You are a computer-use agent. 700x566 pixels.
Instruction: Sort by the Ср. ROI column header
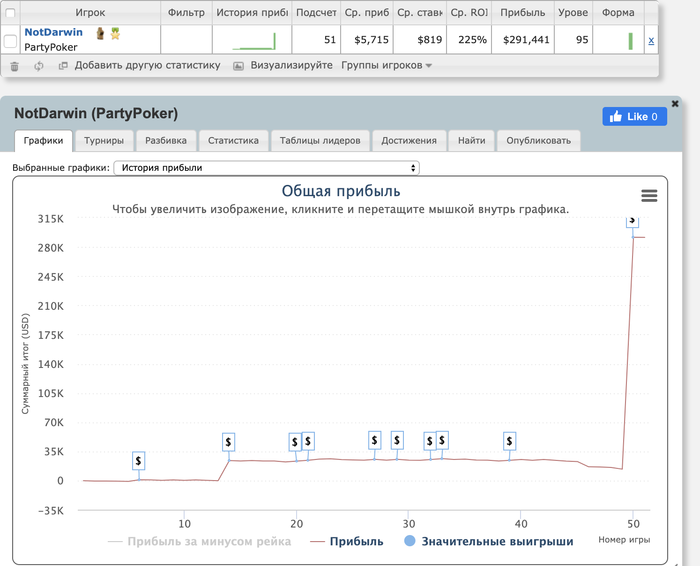coord(469,12)
